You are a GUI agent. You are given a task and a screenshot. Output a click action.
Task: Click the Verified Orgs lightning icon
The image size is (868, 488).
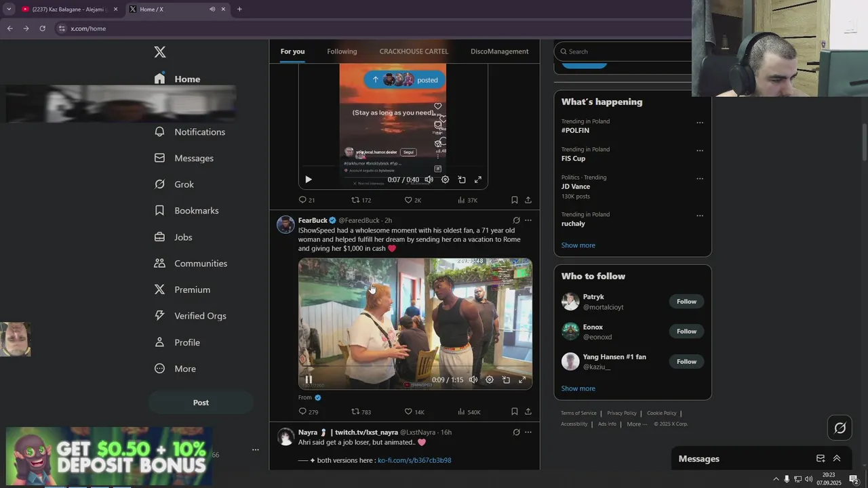pos(159,315)
